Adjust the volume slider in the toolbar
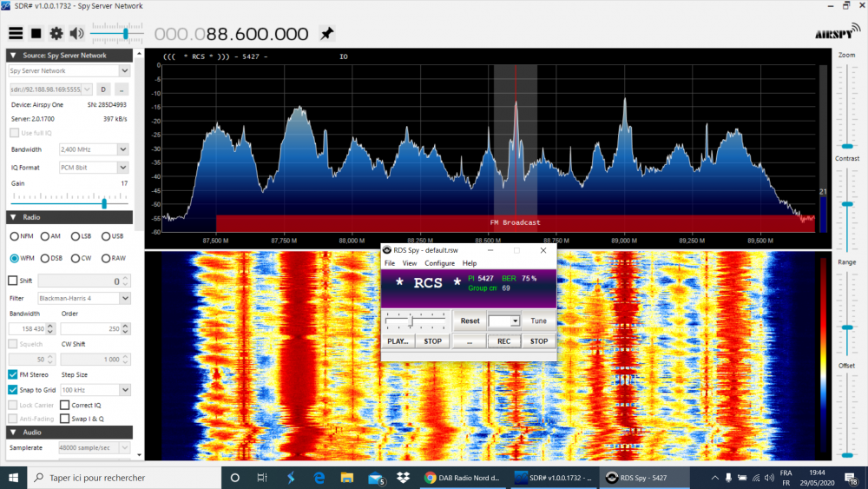Viewport: 868px width, 489px height. (x=126, y=34)
